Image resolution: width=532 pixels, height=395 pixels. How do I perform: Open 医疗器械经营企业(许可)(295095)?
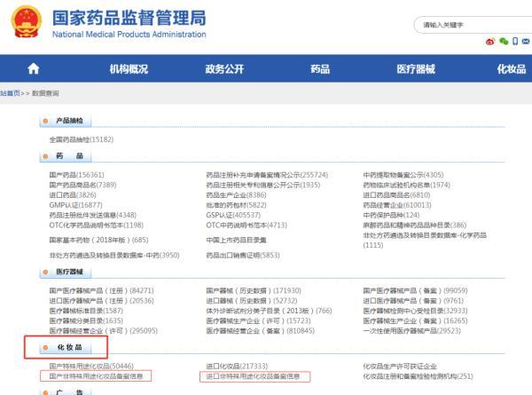(104, 331)
